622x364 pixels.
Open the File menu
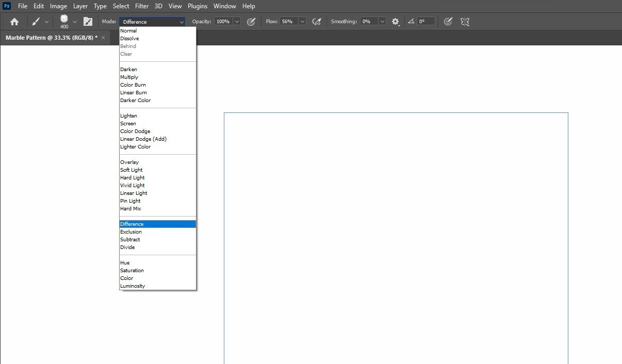pyautogui.click(x=22, y=6)
